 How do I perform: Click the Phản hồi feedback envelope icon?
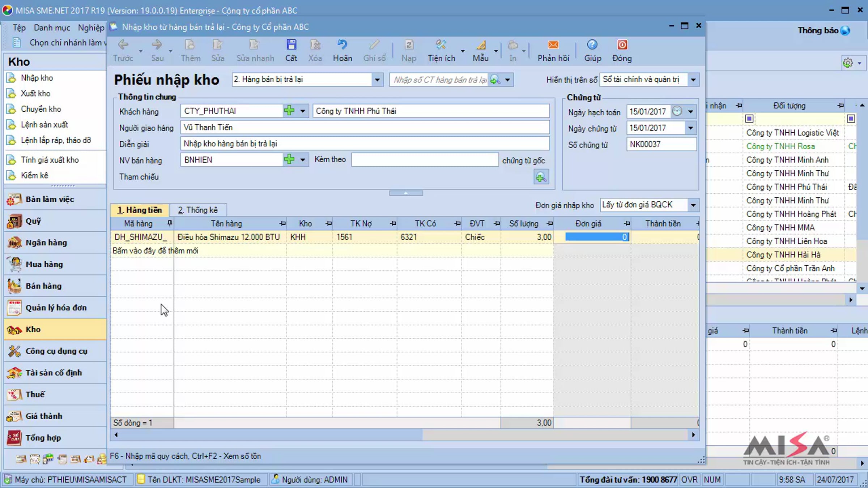point(553,45)
